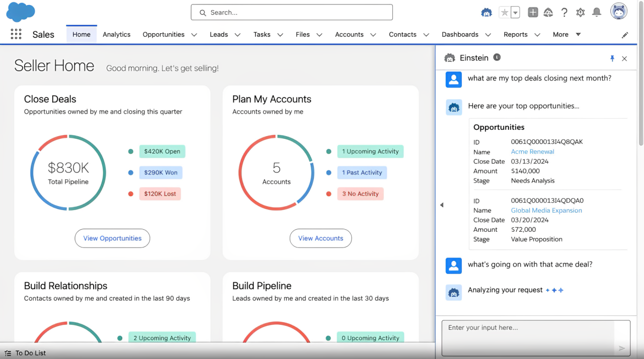Click the pencil icon to edit navigation
The image size is (644, 359).
pyautogui.click(x=625, y=35)
